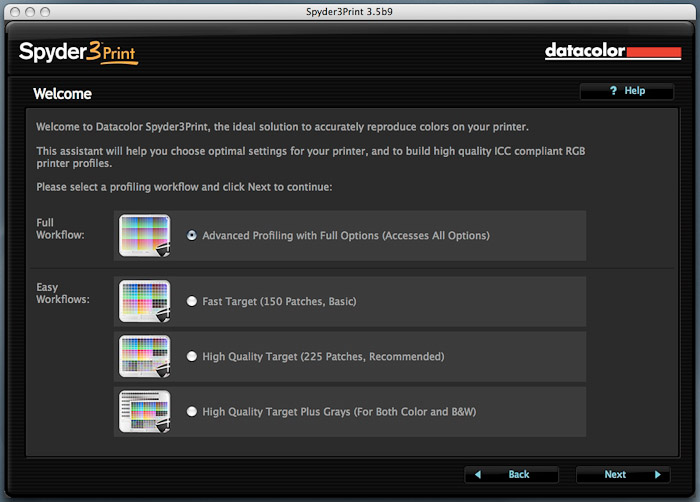Select the Fast Target radio button

[x=192, y=301]
